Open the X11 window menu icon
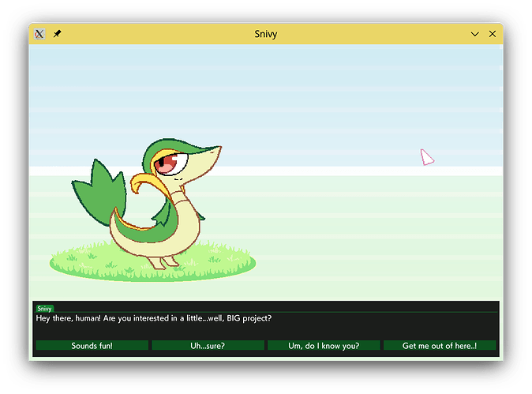Screen dimensions: 532x394 coord(39,34)
